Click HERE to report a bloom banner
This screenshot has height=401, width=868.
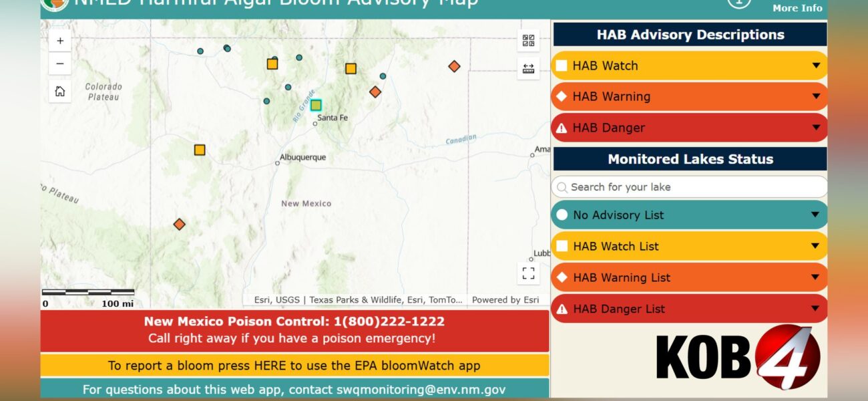tap(294, 366)
